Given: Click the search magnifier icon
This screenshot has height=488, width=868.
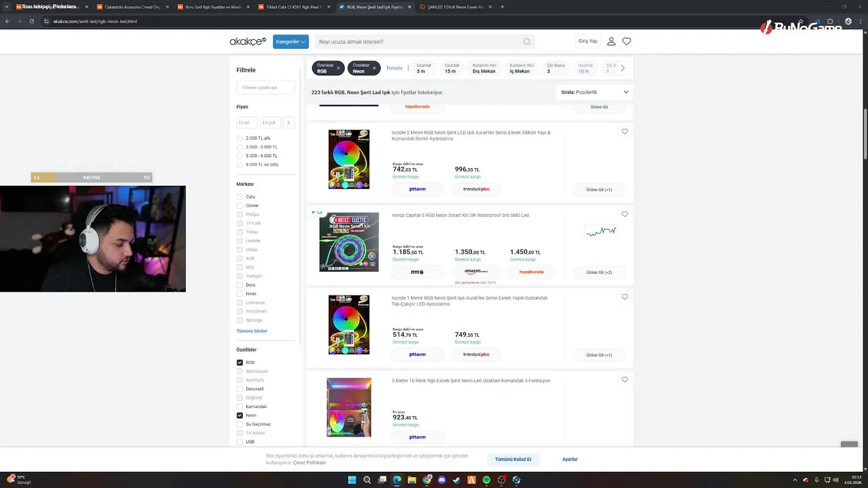Looking at the screenshot, I should [x=527, y=42].
